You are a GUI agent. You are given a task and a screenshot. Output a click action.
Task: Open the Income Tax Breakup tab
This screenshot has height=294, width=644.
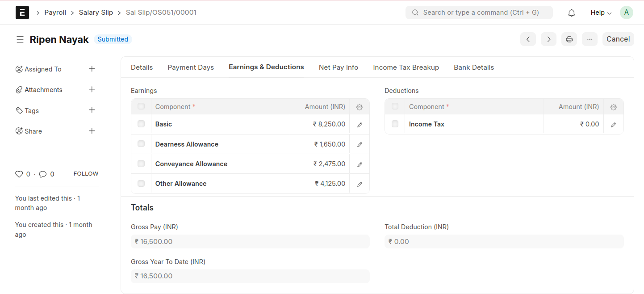pyautogui.click(x=406, y=67)
